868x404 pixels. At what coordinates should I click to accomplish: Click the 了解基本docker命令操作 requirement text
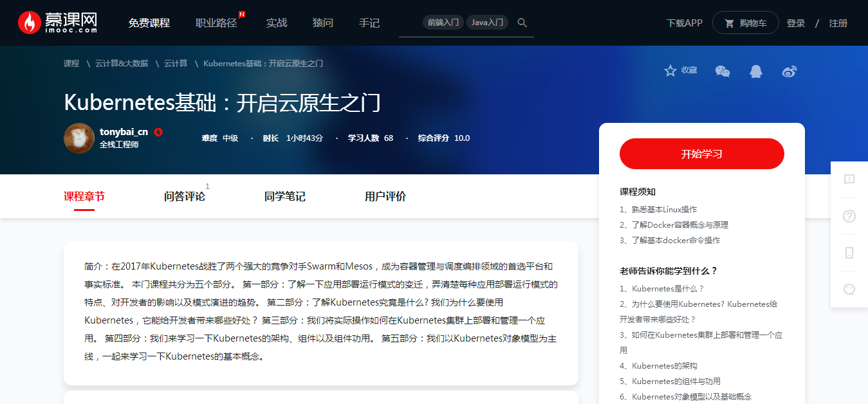(x=670, y=241)
